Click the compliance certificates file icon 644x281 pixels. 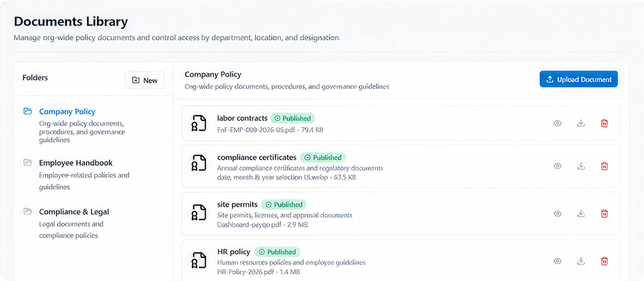pos(199,163)
